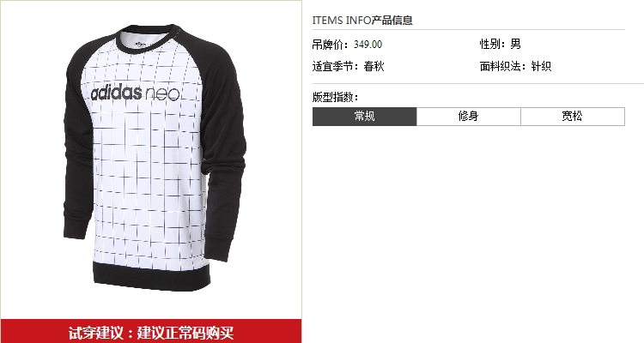Click the red 试穿建议 banner
Viewport: 644px width, 343px height.
point(151,331)
